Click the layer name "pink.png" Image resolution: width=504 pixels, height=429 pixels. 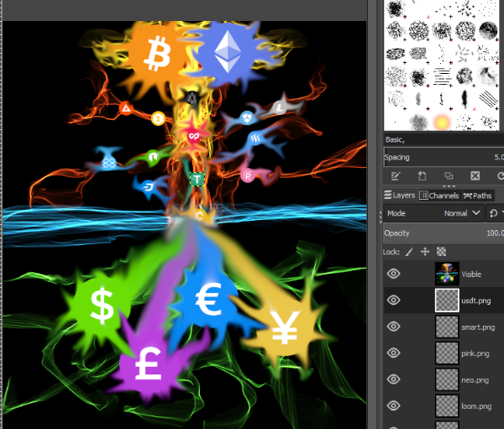pyautogui.click(x=475, y=353)
